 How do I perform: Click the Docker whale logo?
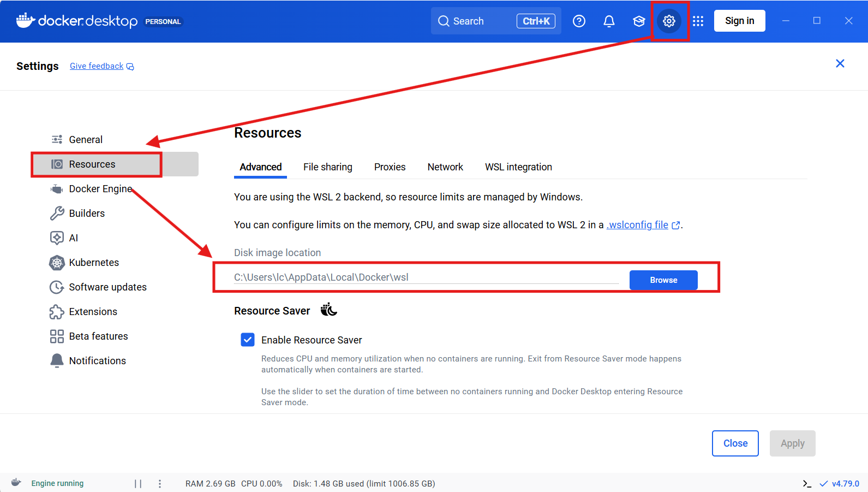(x=25, y=20)
